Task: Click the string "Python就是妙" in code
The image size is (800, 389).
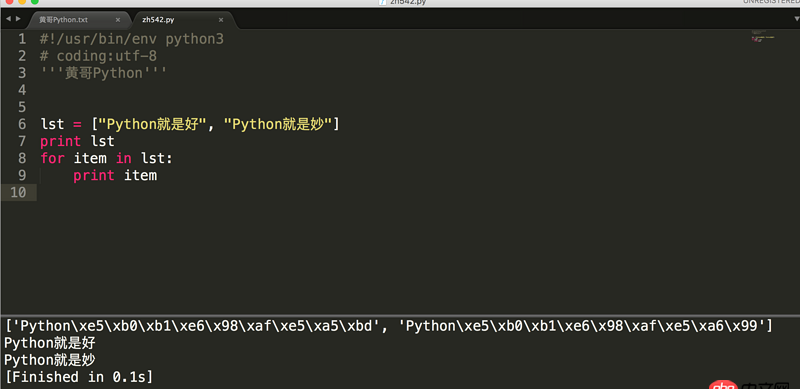Action: tap(279, 124)
